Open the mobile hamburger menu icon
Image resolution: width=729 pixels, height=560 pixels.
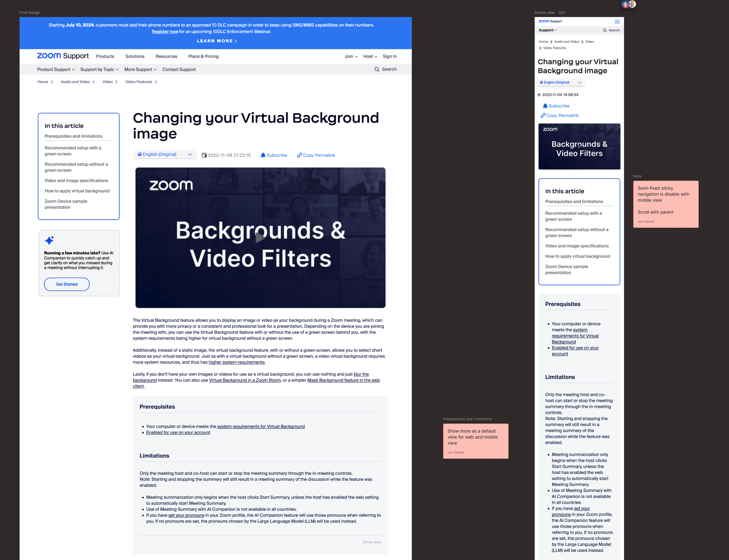617,21
